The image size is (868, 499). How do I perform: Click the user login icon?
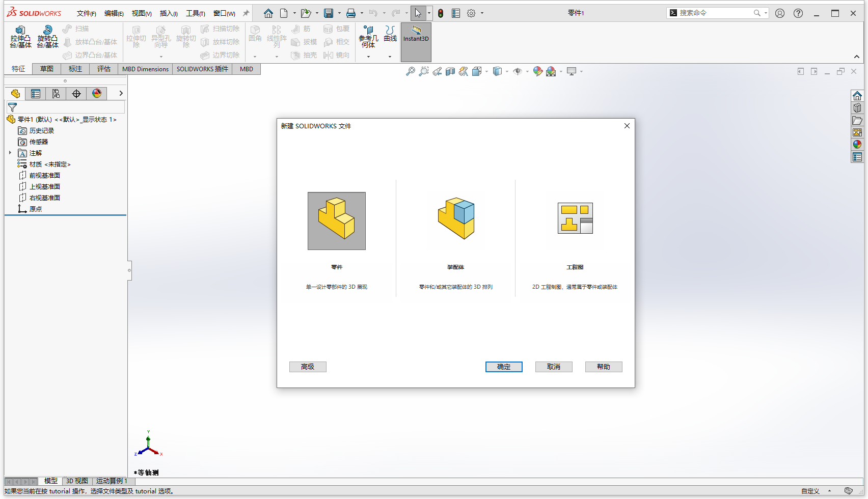tap(780, 13)
